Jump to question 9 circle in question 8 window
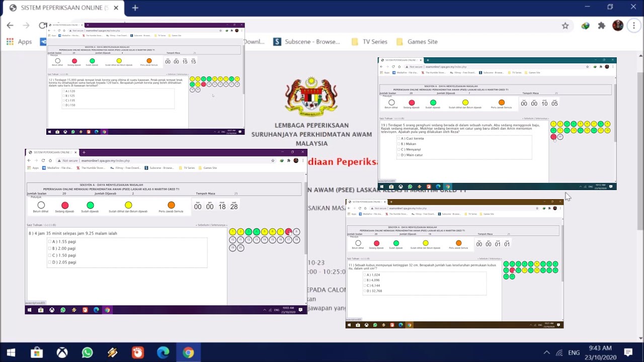This screenshot has width=644, height=362. 296,232
